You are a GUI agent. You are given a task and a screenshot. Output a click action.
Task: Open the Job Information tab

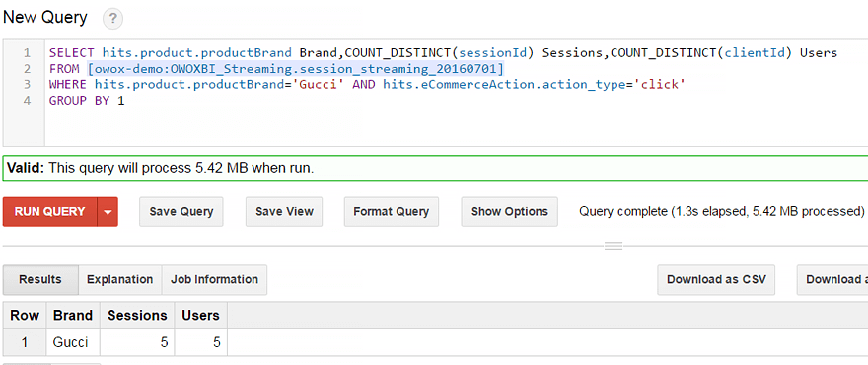[x=214, y=280]
